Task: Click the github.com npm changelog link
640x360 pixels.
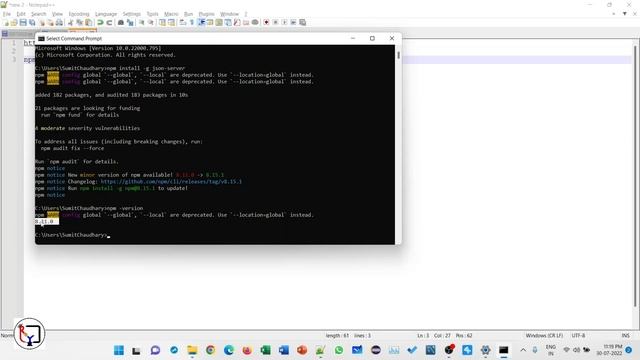Action: click(171, 182)
